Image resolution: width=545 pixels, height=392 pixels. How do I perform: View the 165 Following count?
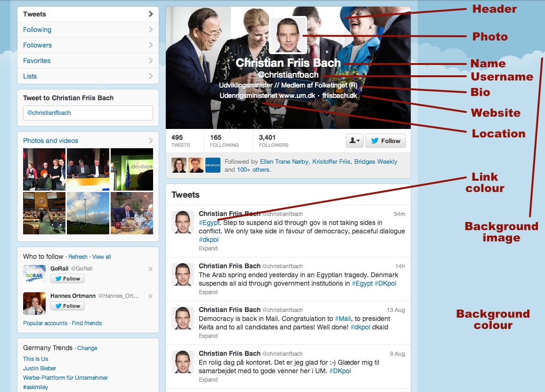[224, 141]
